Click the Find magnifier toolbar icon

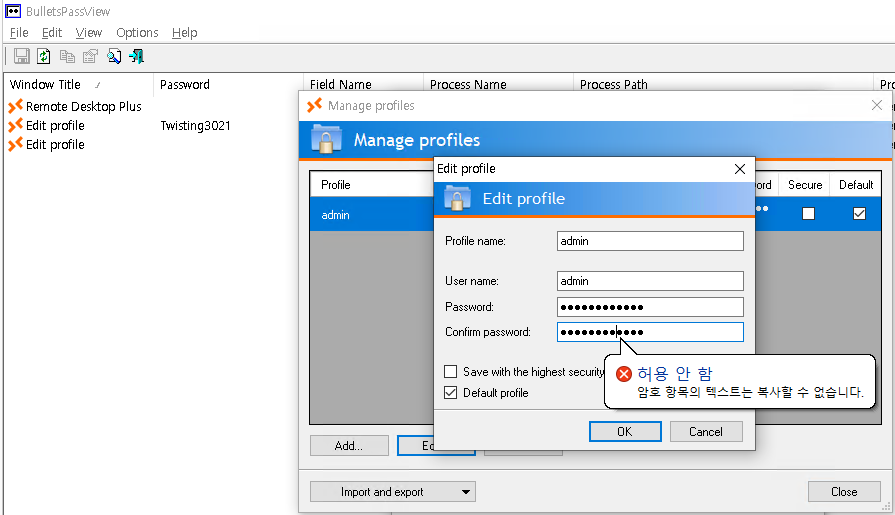(114, 56)
